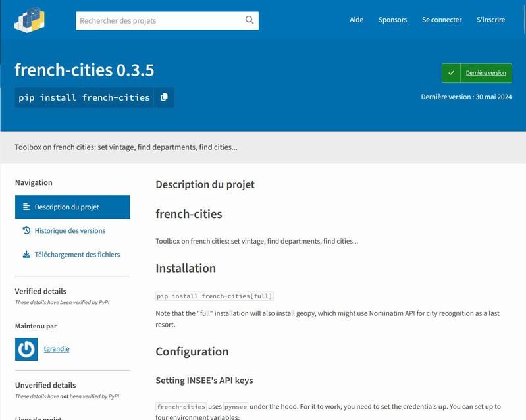This screenshot has width=526, height=420.
Task: Click the PyPI logo icon
Action: [x=30, y=20]
